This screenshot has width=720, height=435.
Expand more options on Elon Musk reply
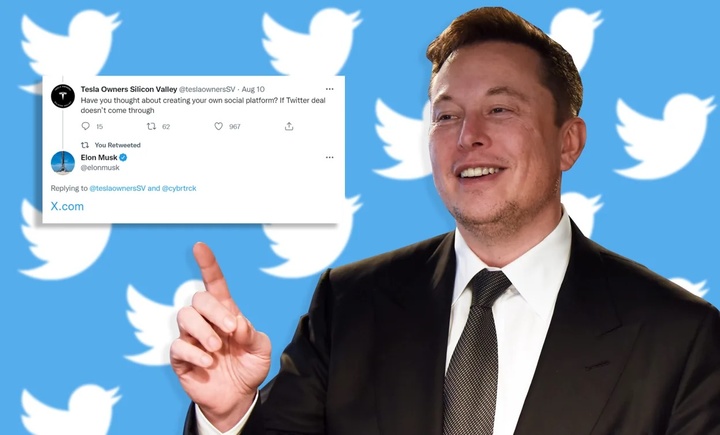coord(330,157)
